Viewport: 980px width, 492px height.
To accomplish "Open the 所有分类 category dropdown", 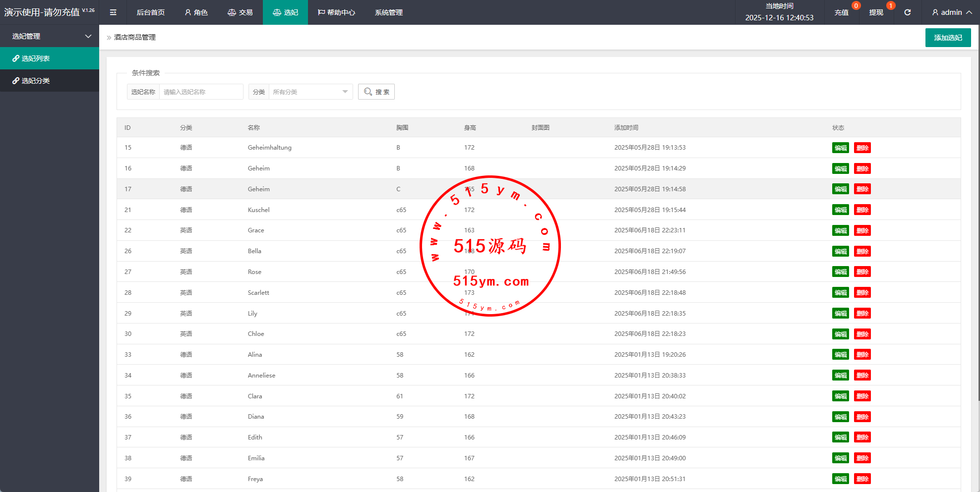I will coord(310,92).
